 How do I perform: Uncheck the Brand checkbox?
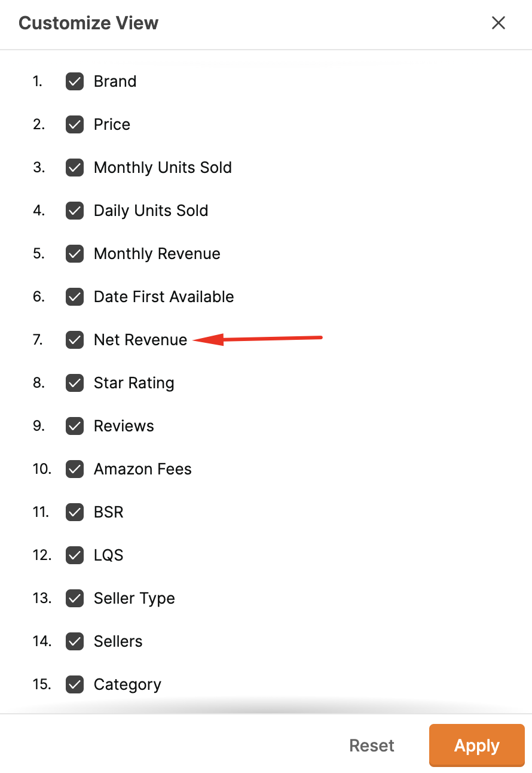click(x=75, y=81)
